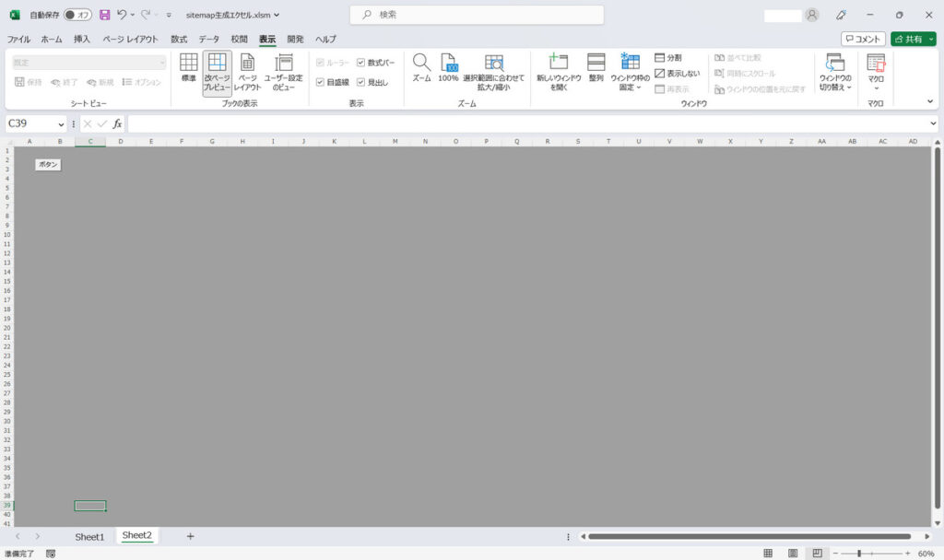
Task: Toggle the Gridlines checkbox
Action: (x=320, y=82)
